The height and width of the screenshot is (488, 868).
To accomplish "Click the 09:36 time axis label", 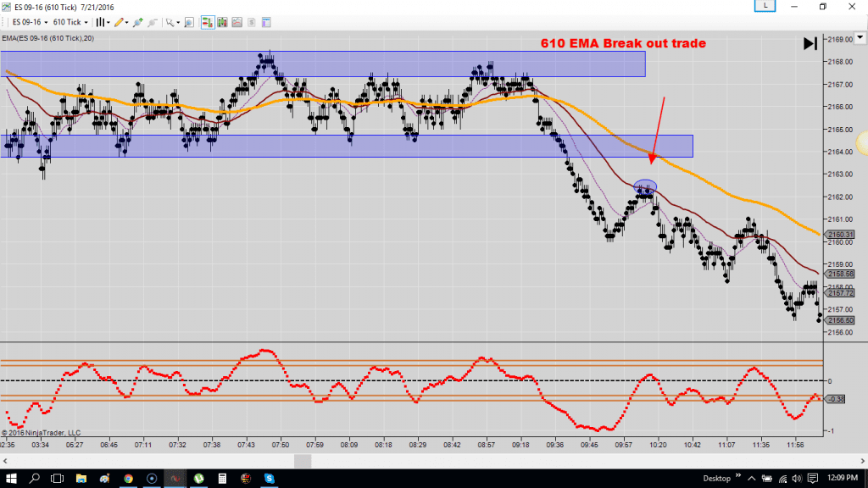I will [x=554, y=445].
